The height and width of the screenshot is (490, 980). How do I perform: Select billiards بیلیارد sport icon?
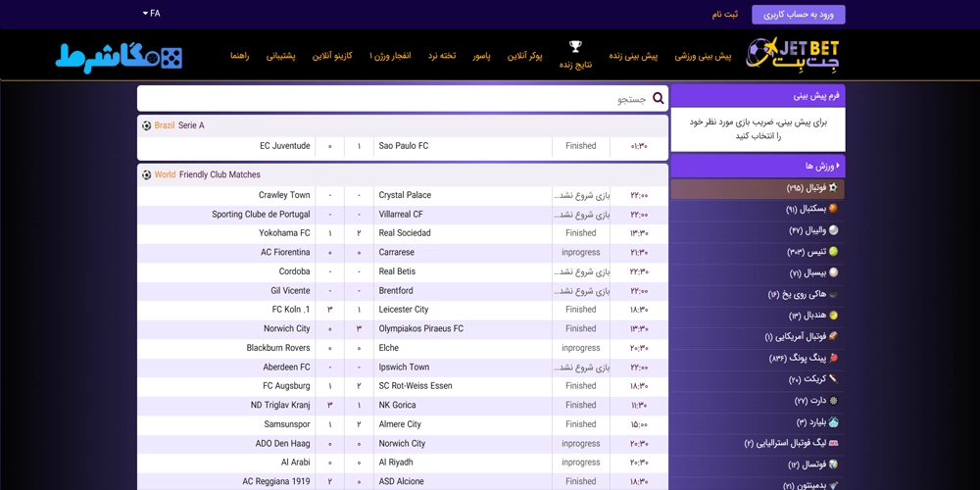click(x=832, y=422)
